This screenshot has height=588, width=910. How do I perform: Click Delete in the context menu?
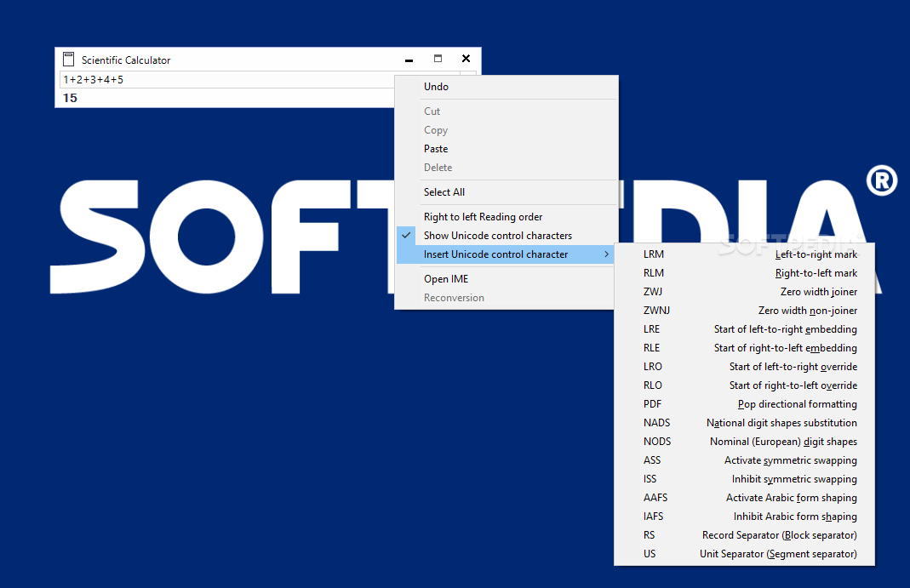click(x=506, y=168)
